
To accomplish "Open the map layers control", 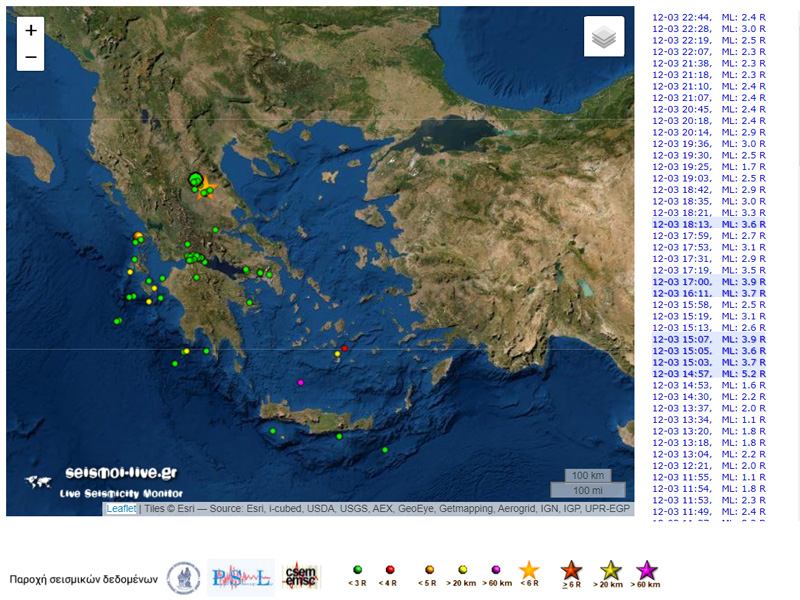I will click(604, 38).
